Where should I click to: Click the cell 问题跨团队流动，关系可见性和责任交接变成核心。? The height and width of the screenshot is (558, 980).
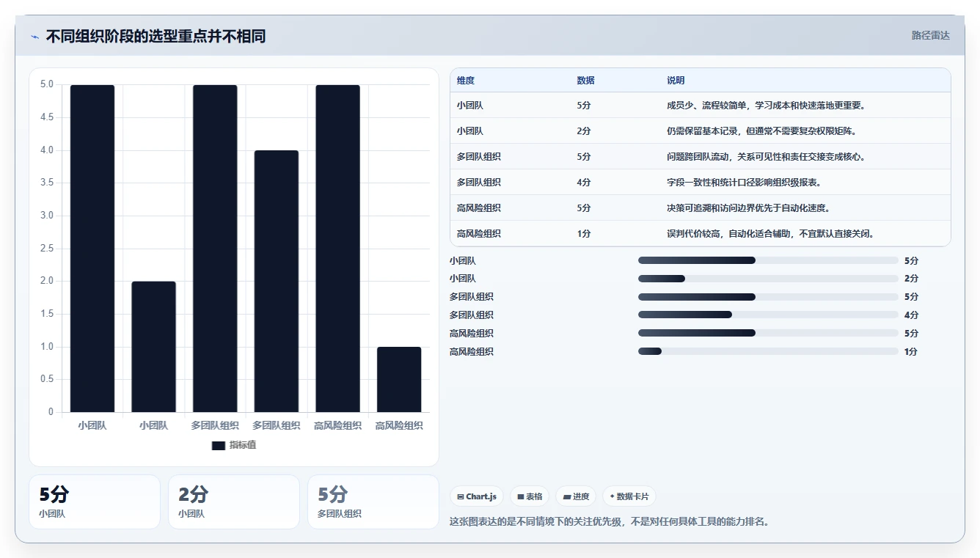point(767,157)
